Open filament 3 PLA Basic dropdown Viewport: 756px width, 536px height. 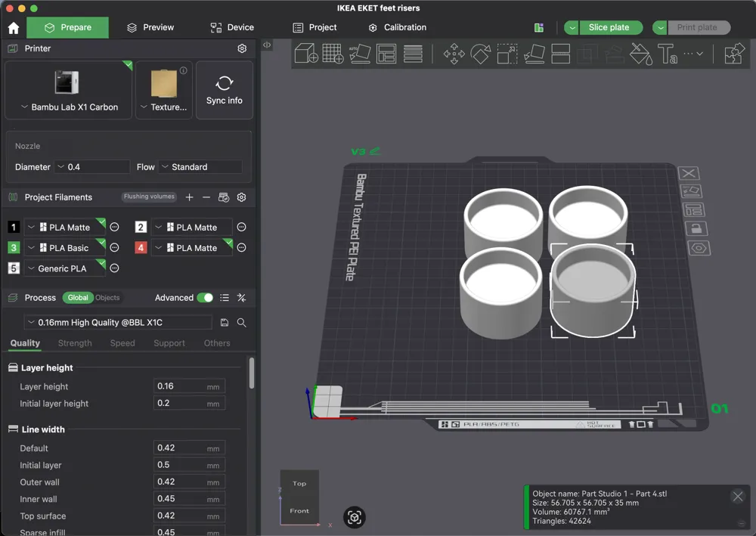pos(64,248)
